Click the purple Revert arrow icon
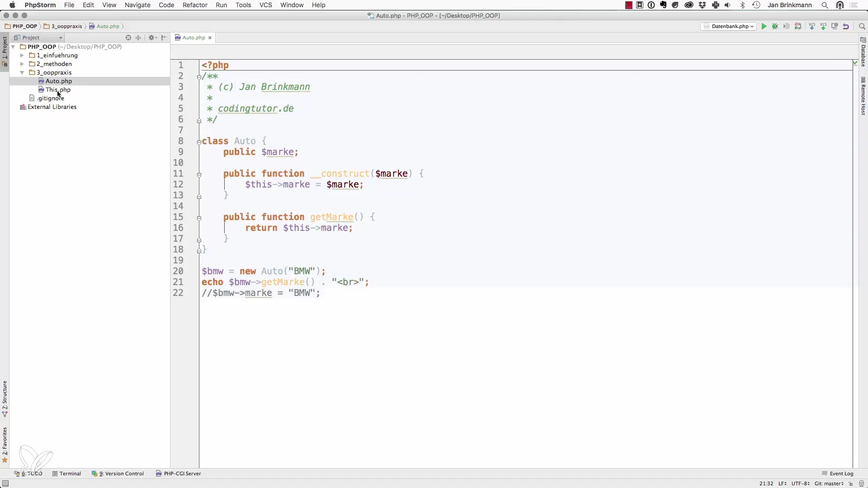 pyautogui.click(x=846, y=27)
